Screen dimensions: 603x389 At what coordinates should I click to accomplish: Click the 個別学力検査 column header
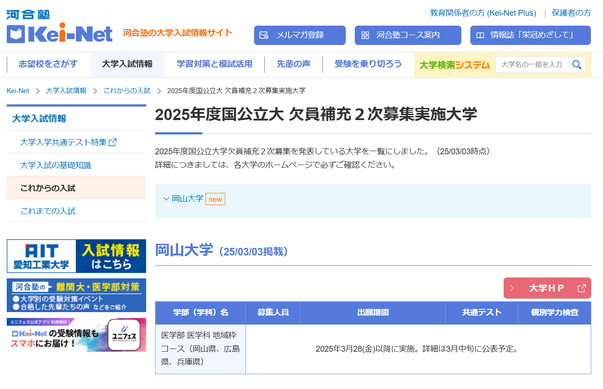pyautogui.click(x=555, y=313)
